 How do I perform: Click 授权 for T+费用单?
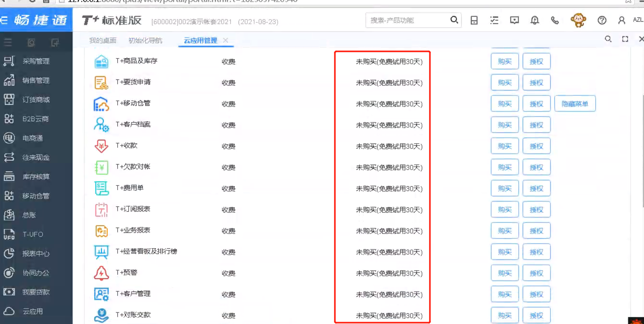point(536,189)
